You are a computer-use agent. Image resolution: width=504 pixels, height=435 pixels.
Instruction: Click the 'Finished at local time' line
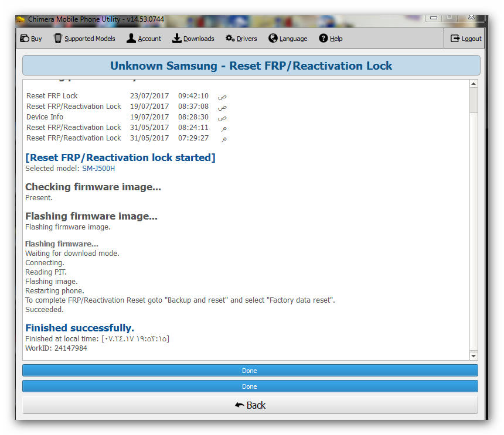(97, 338)
